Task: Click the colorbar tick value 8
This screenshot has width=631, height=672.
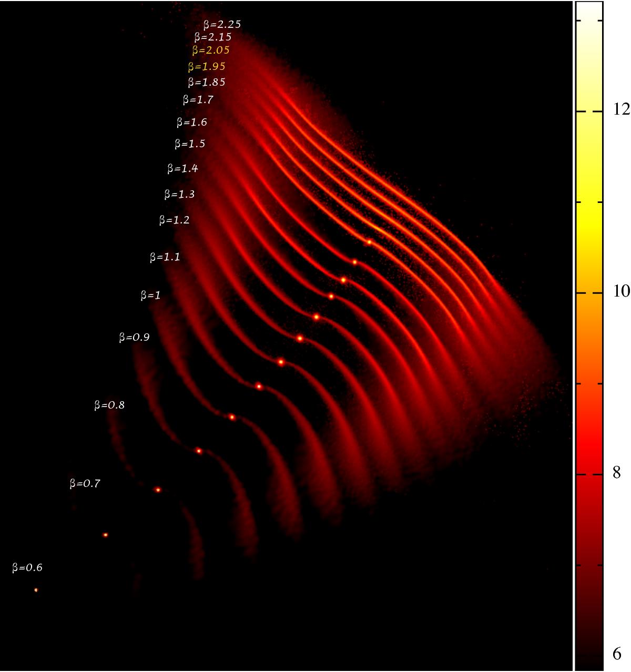Action: tap(617, 473)
